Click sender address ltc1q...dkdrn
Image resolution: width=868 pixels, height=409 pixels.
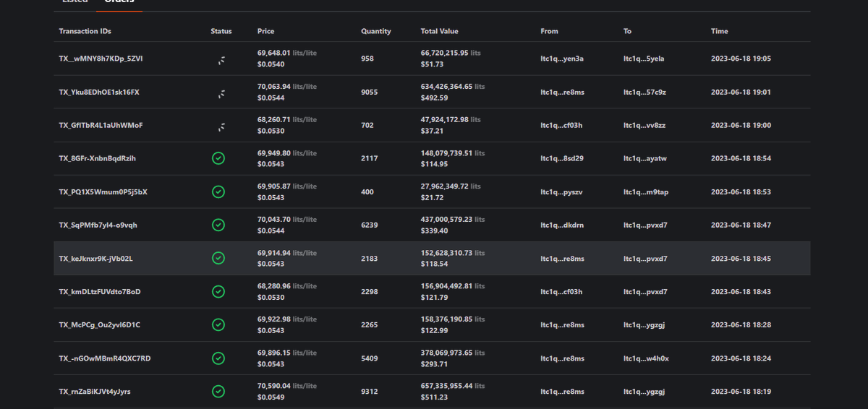(x=561, y=225)
